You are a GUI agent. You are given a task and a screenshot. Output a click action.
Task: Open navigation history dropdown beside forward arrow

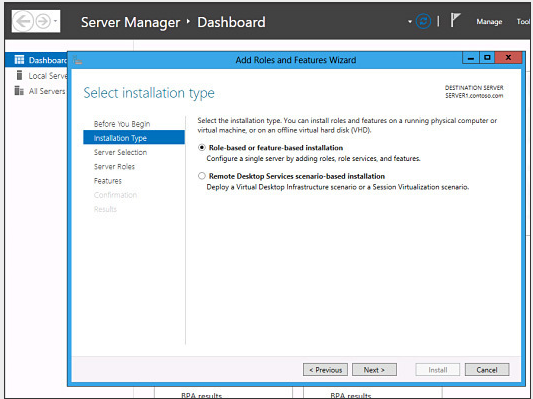tap(55, 21)
